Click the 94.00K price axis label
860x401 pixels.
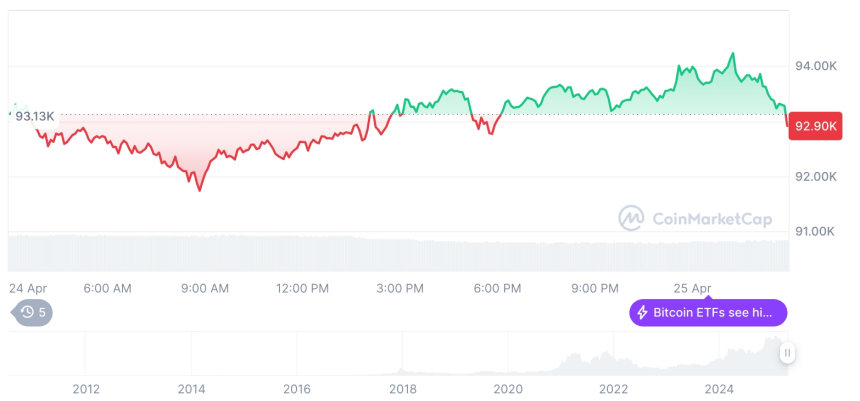tap(815, 66)
